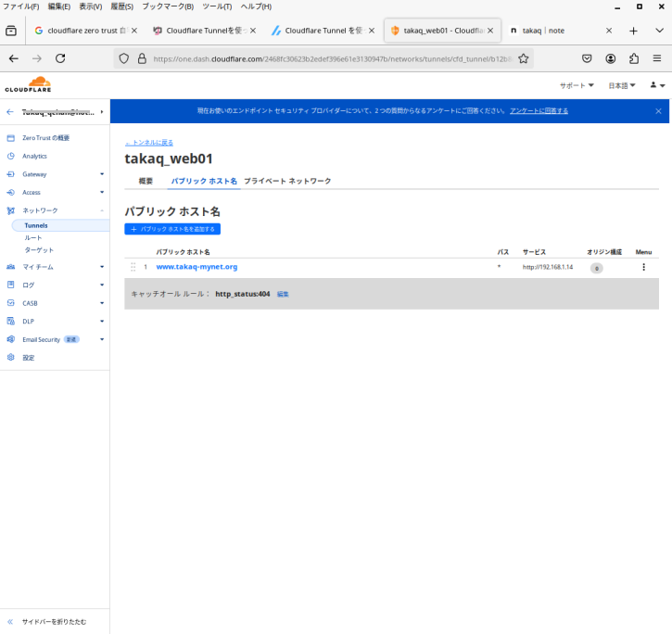Go back with the browser back arrow

click(14, 58)
